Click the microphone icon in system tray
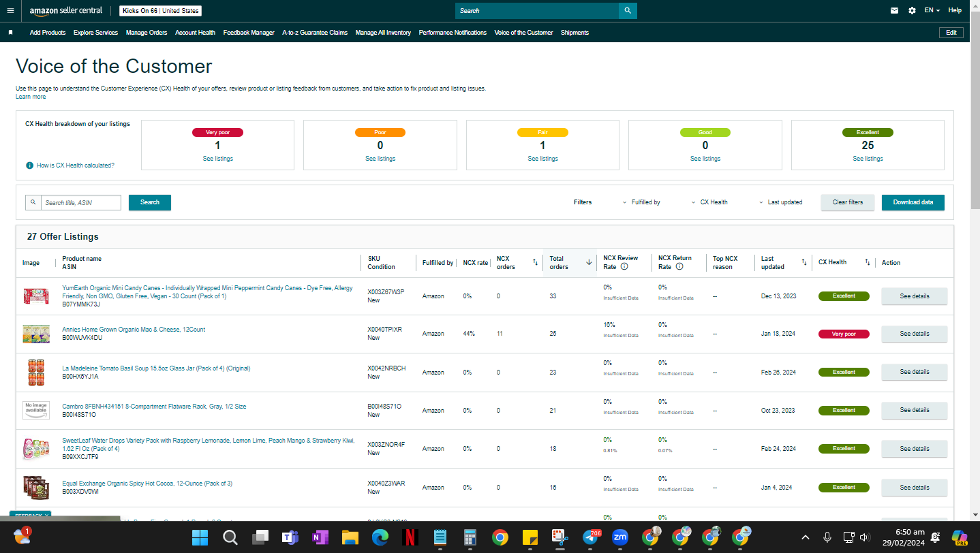Viewport: 980px width, 553px height. tap(827, 537)
